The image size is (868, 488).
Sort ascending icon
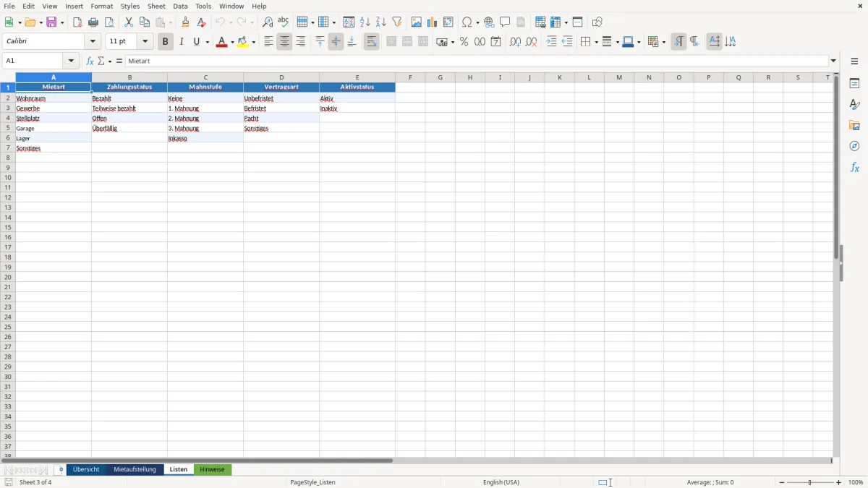pos(365,22)
